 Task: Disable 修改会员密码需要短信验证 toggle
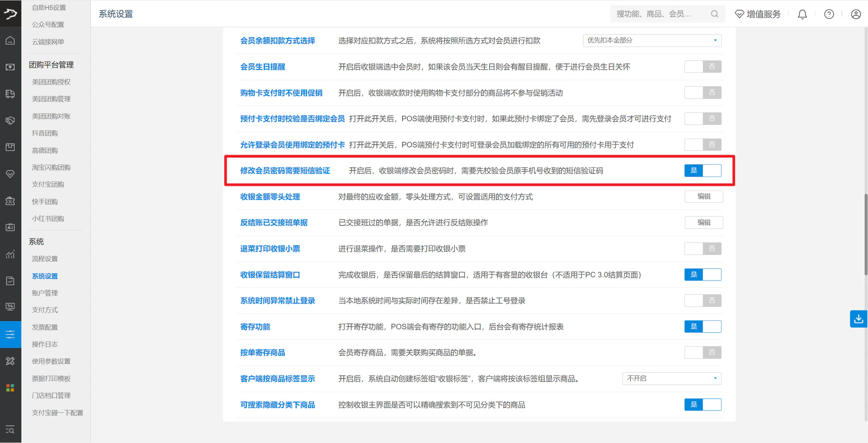[x=703, y=171]
